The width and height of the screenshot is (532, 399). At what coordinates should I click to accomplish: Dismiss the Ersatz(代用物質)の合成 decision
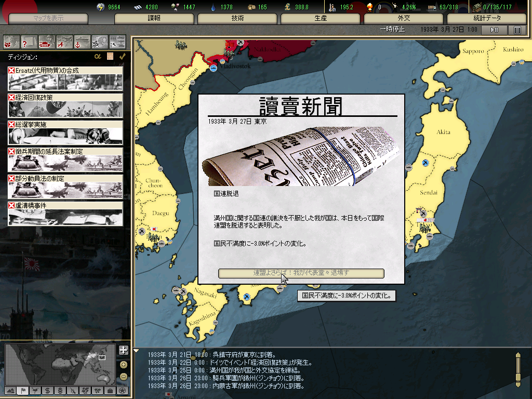pos(11,70)
